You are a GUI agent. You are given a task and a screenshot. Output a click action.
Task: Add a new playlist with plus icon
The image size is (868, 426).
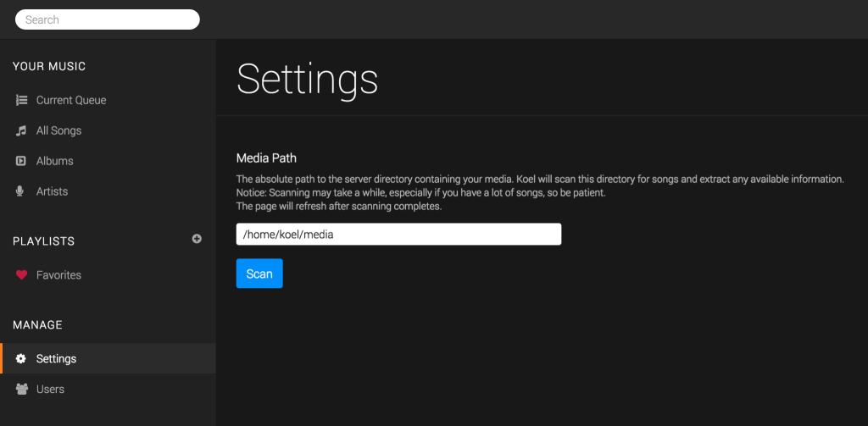coord(197,239)
